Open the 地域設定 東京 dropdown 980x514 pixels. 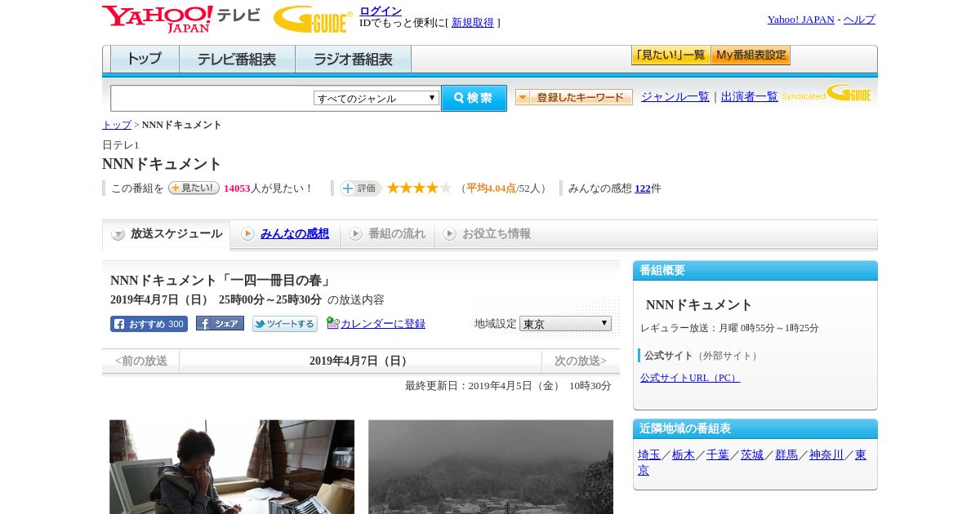[565, 324]
